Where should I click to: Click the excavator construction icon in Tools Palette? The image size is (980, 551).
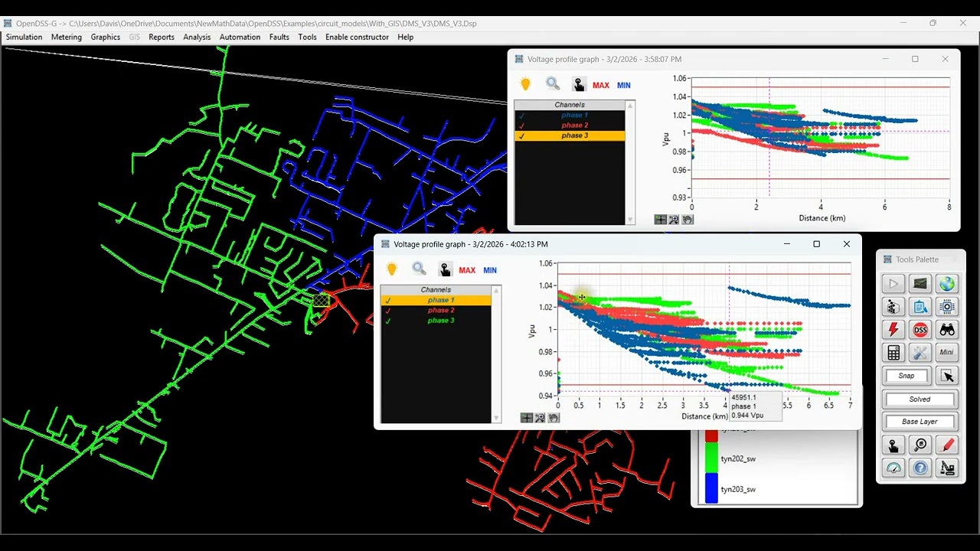point(947,468)
